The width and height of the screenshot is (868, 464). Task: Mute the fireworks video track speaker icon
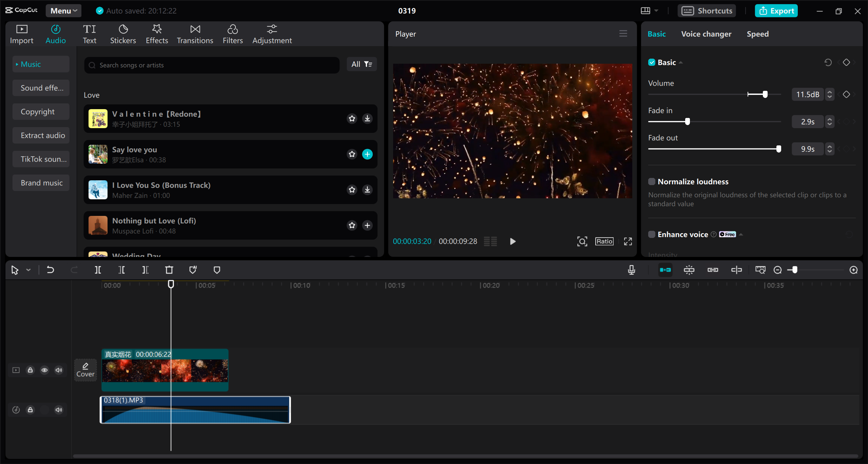coord(58,370)
